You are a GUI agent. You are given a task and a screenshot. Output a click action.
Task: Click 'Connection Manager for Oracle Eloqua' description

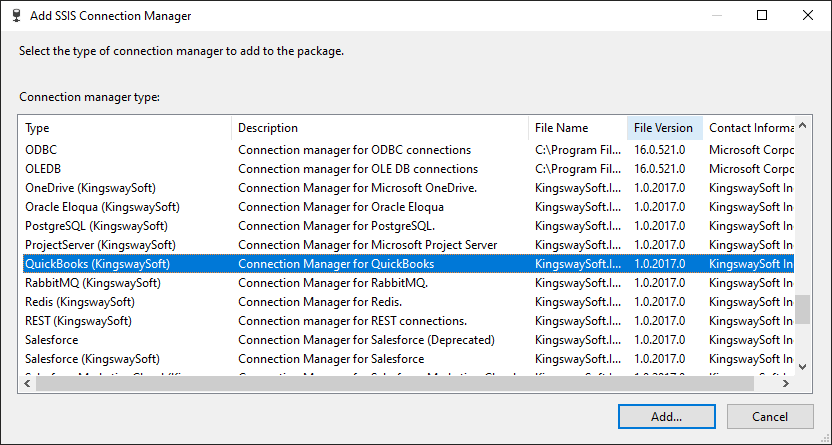(341, 207)
